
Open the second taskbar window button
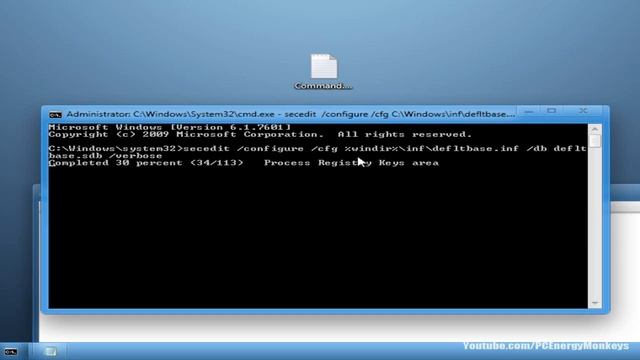click(50, 351)
